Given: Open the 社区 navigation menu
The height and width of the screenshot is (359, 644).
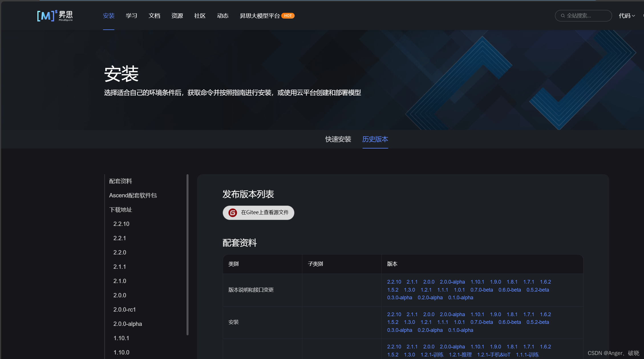Looking at the screenshot, I should 200,16.
